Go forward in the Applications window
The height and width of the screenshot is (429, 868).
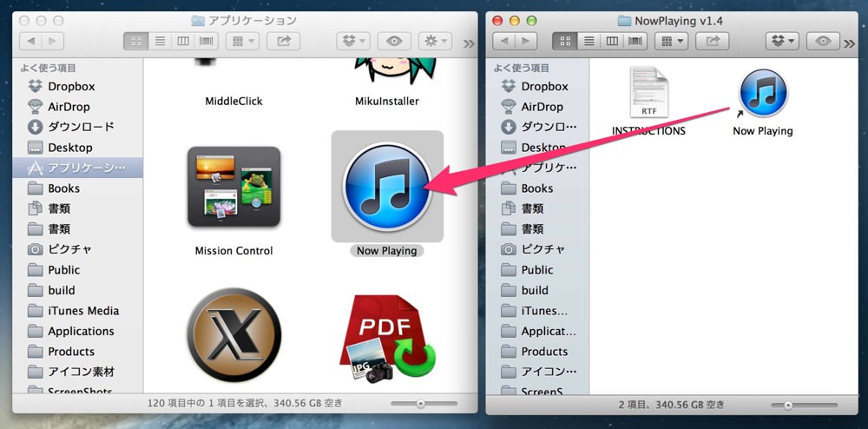pyautogui.click(x=53, y=41)
